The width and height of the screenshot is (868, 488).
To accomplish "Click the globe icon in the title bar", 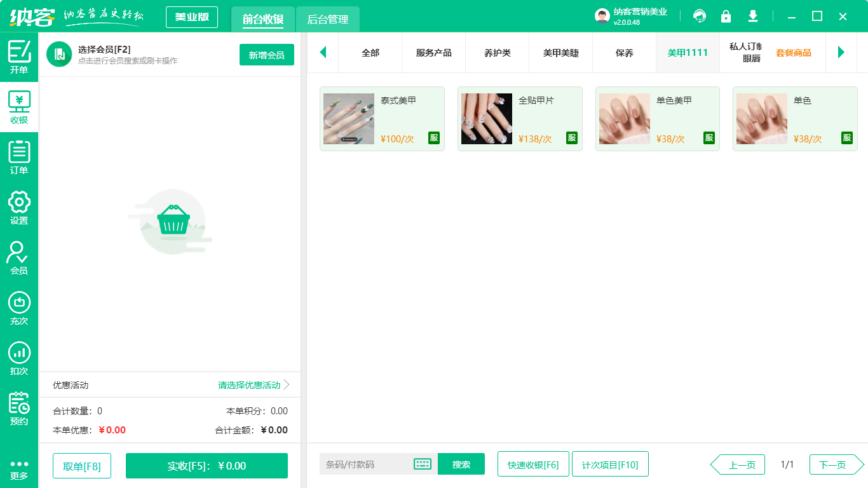I will (700, 17).
